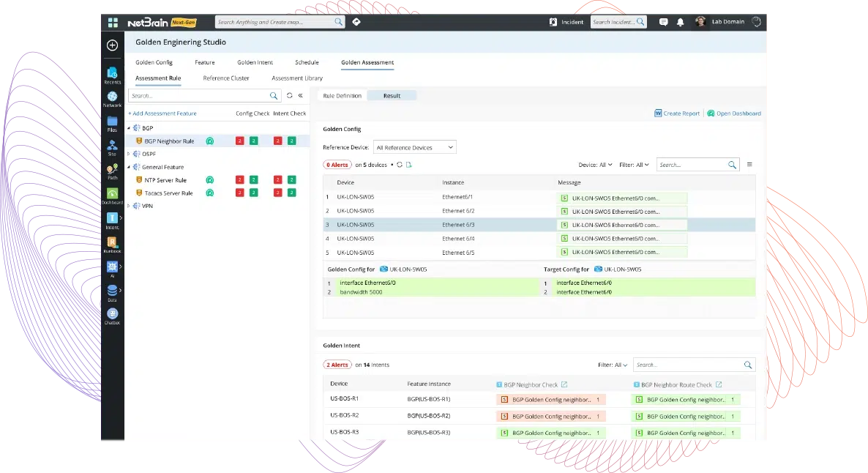Click Open Dashboard

tap(734, 113)
